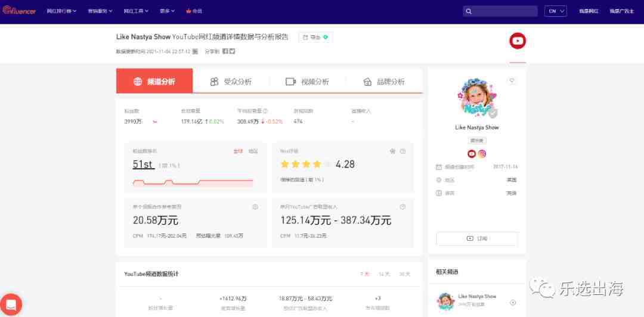Click the 2017-11-14 creation date
The height and width of the screenshot is (317, 644).
(x=506, y=167)
